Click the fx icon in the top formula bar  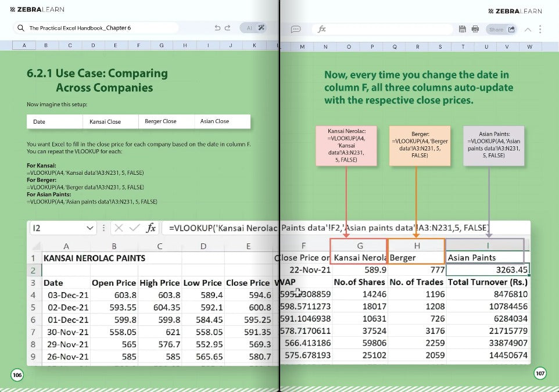click(x=321, y=29)
